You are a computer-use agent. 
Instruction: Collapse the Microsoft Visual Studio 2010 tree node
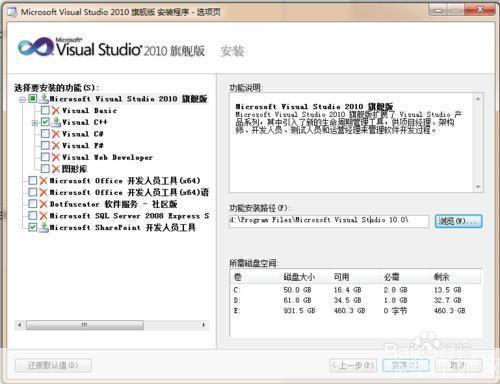[22, 99]
